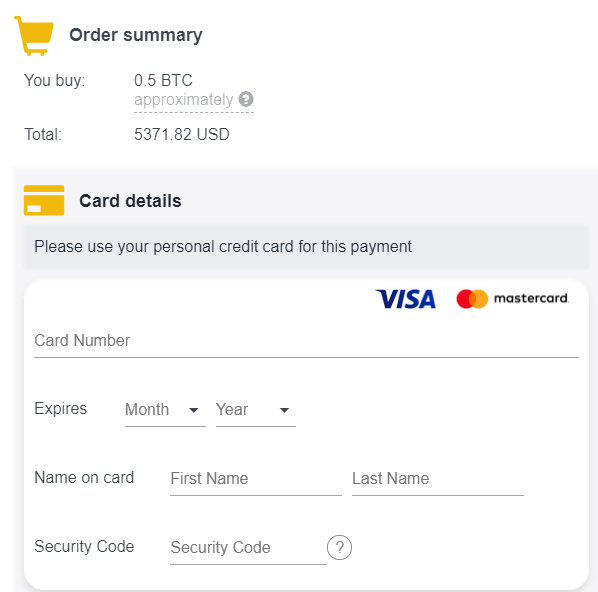Open the Year expiry dropdown

pyautogui.click(x=256, y=410)
